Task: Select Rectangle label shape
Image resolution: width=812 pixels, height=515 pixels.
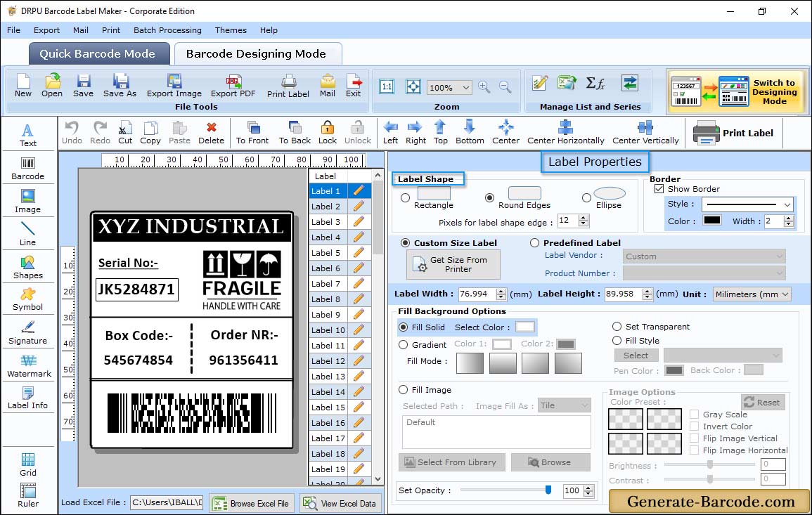Action: tap(406, 197)
